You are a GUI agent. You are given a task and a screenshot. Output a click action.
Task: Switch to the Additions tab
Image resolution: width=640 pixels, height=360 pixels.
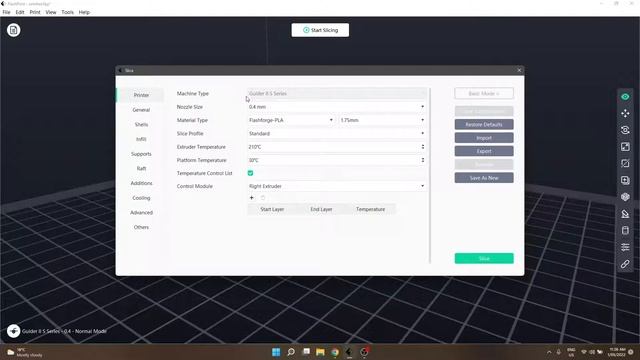pos(141,183)
